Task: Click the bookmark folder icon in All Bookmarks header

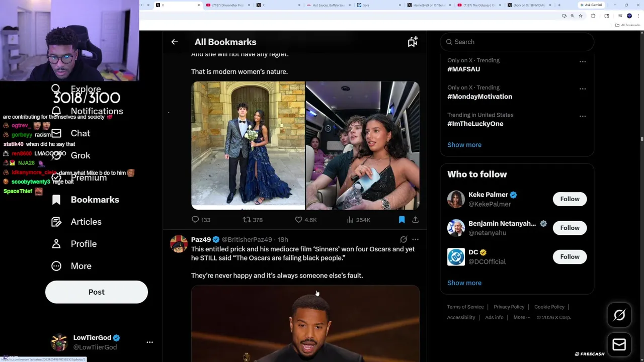Action: point(413,42)
